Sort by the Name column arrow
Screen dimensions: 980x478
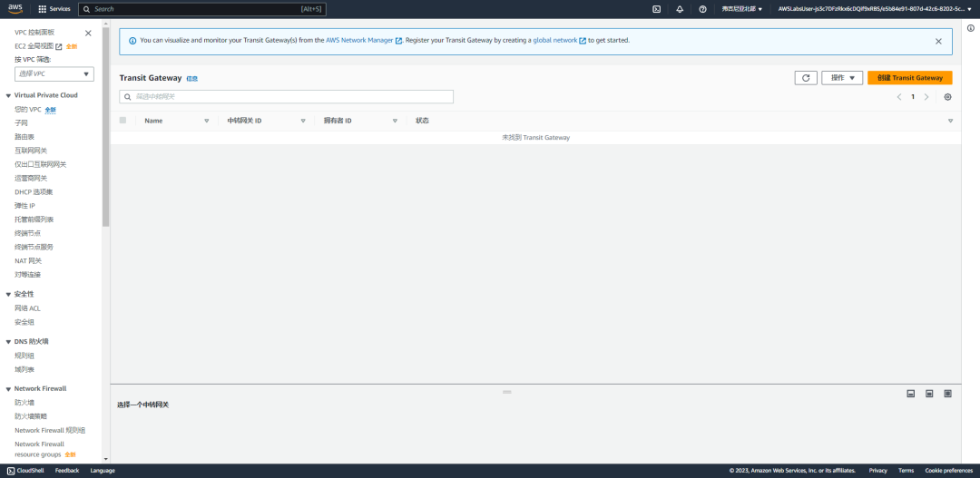click(206, 121)
